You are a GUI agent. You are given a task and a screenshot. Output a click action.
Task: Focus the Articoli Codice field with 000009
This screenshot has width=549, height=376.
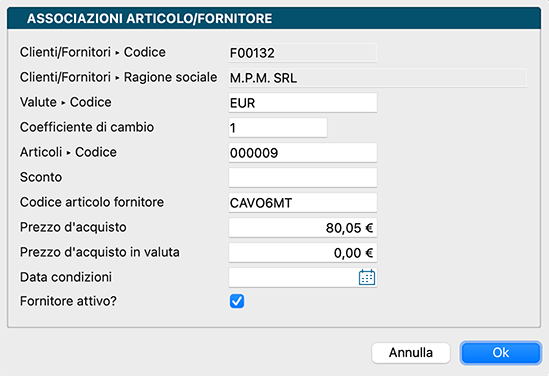pyautogui.click(x=303, y=153)
